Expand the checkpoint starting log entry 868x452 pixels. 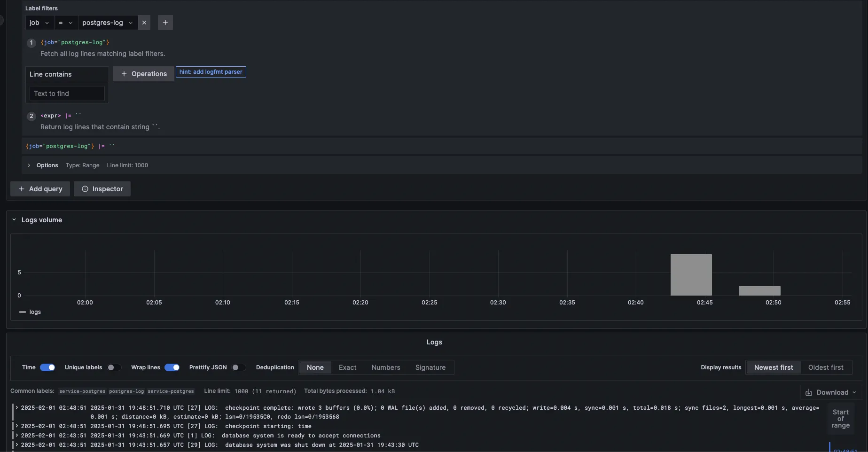17,426
